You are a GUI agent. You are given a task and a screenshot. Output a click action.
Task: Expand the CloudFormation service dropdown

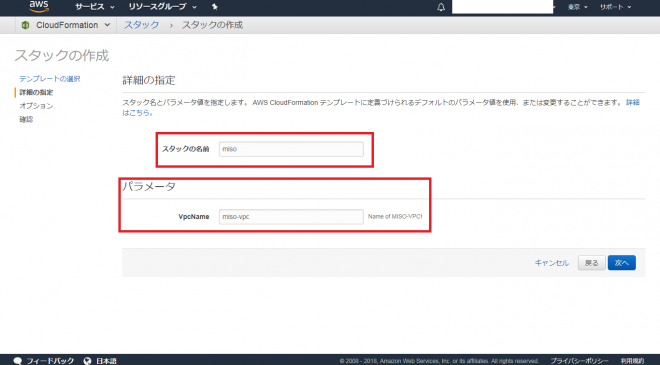(73, 25)
